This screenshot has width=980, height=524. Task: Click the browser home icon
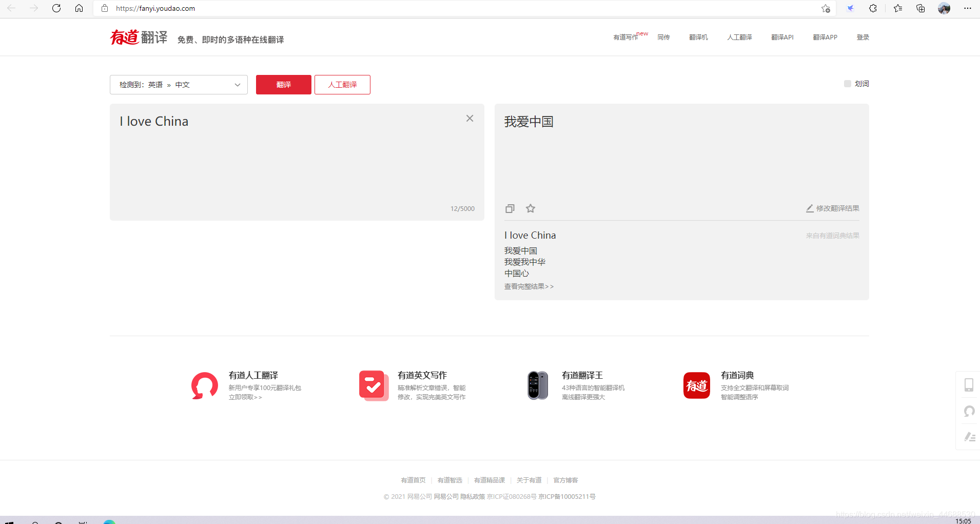pos(79,8)
